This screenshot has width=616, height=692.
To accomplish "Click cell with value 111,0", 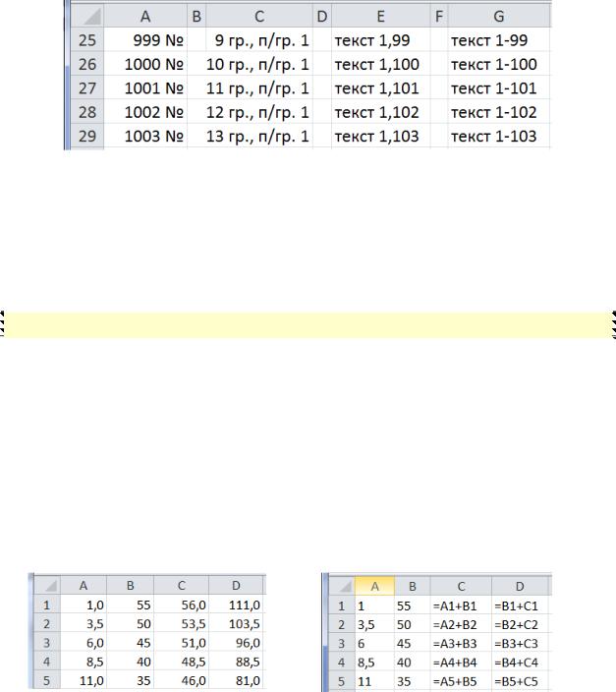I will click(x=236, y=605).
